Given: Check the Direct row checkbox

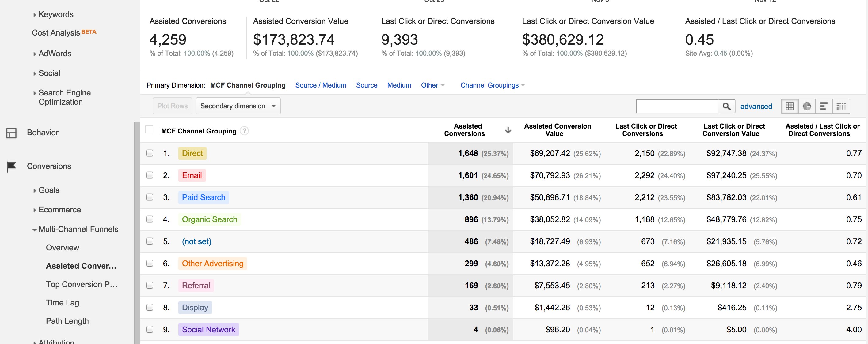Looking at the screenshot, I should tap(150, 153).
